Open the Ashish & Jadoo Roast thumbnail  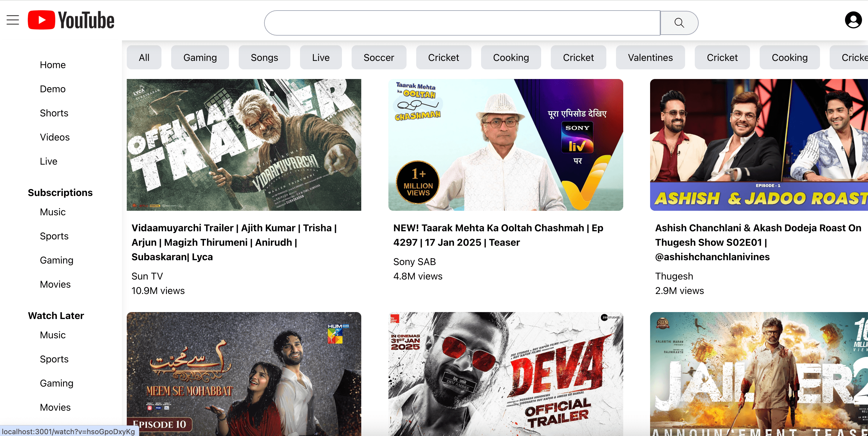point(759,145)
